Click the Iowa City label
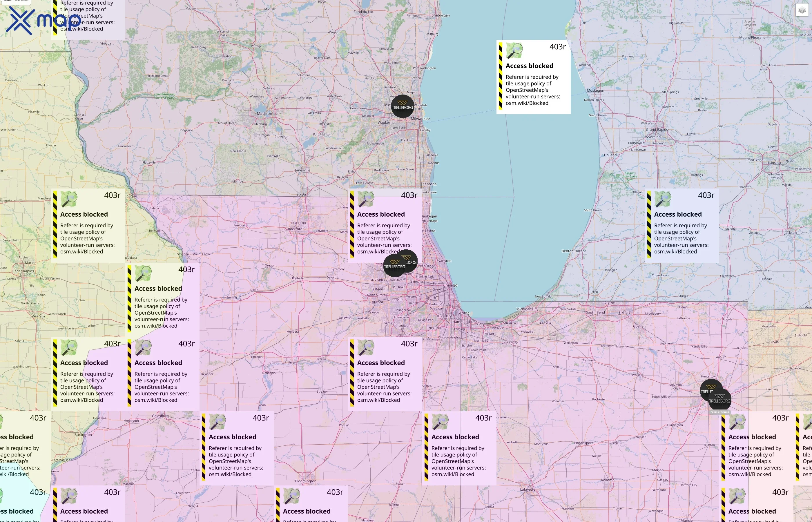The width and height of the screenshot is (812, 522). pos(38,316)
